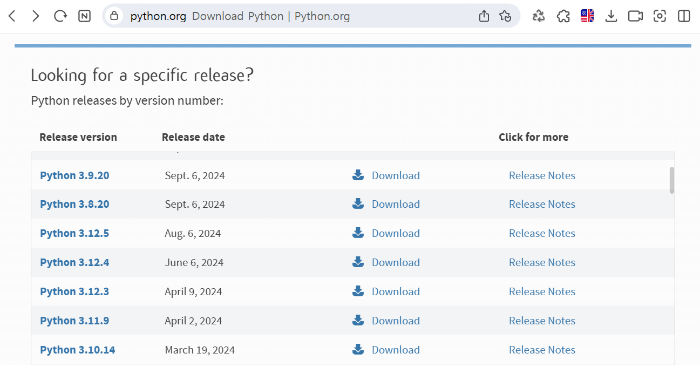Share this page using the share icon

483,17
